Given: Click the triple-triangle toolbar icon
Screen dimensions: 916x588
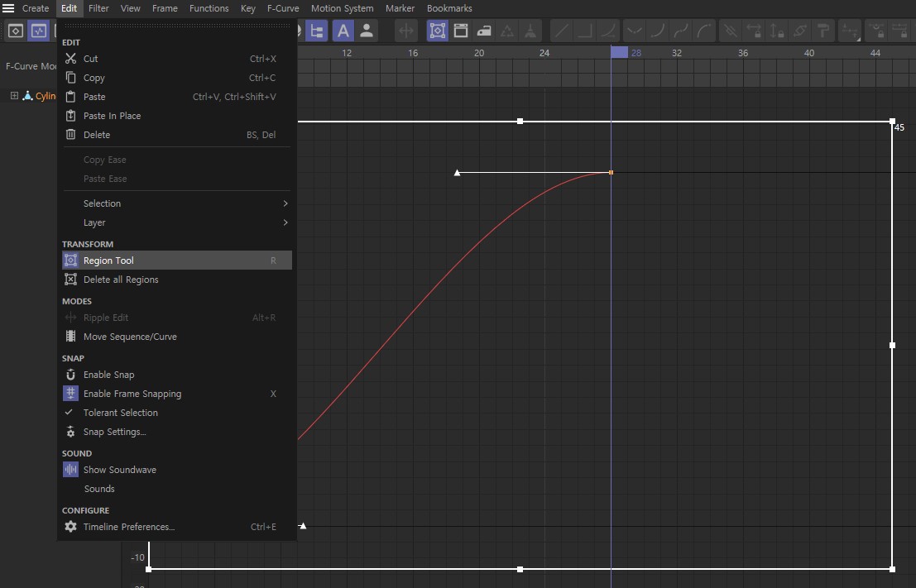Looking at the screenshot, I should pyautogui.click(x=507, y=31).
